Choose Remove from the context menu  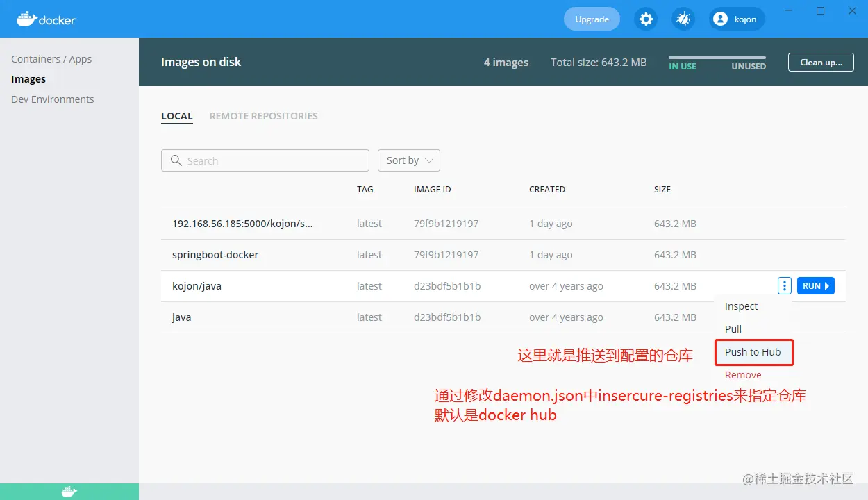(743, 375)
